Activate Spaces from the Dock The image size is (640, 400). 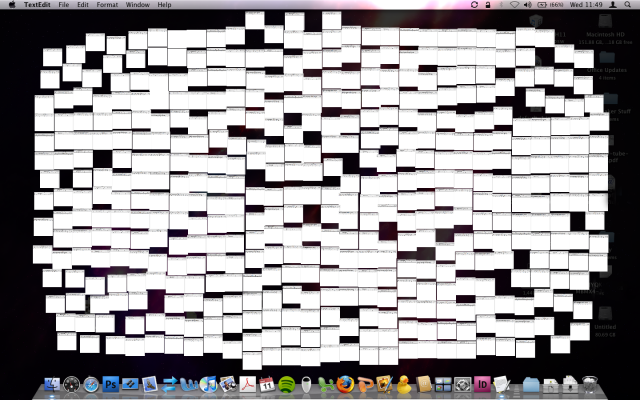pos(443,384)
